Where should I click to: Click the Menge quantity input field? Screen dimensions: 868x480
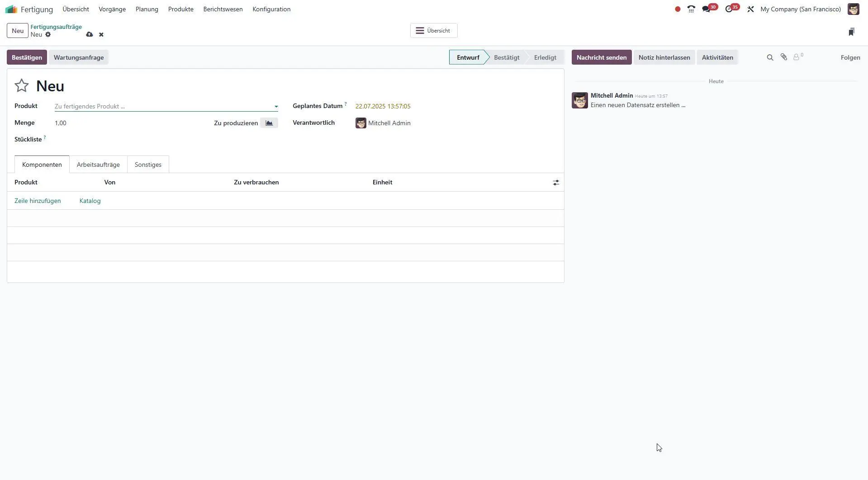point(127,123)
